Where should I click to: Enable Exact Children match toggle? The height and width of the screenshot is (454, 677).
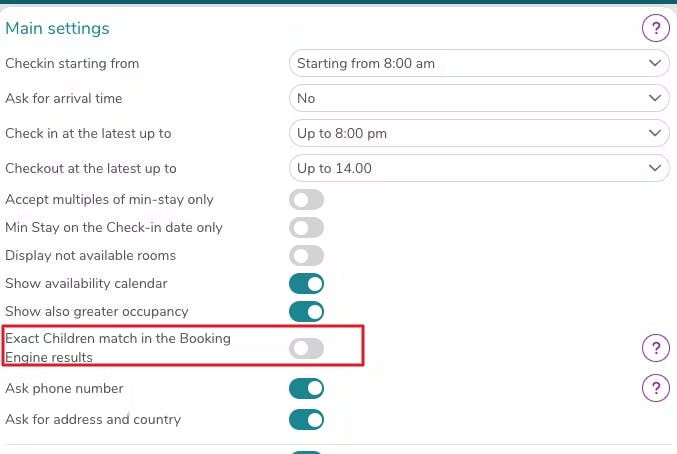307,348
